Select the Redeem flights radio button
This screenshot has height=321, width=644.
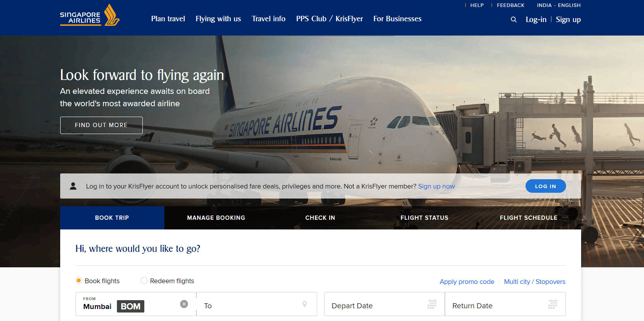click(x=144, y=280)
